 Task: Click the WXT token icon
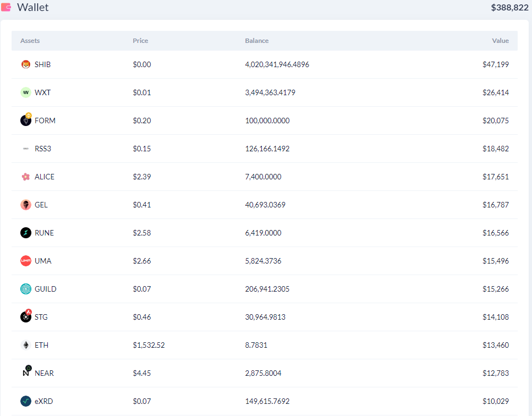click(x=26, y=92)
